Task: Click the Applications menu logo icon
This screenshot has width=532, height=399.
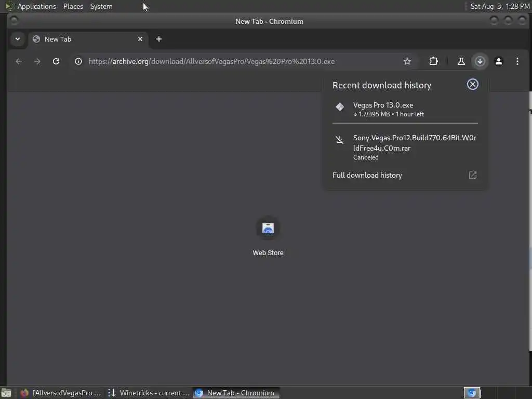Action: 10,6
